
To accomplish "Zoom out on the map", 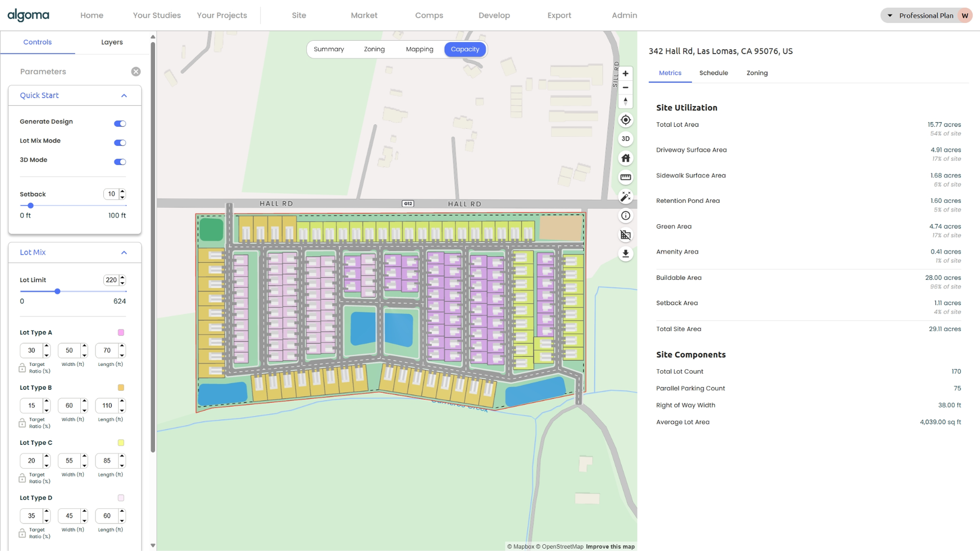I will pyautogui.click(x=625, y=87).
